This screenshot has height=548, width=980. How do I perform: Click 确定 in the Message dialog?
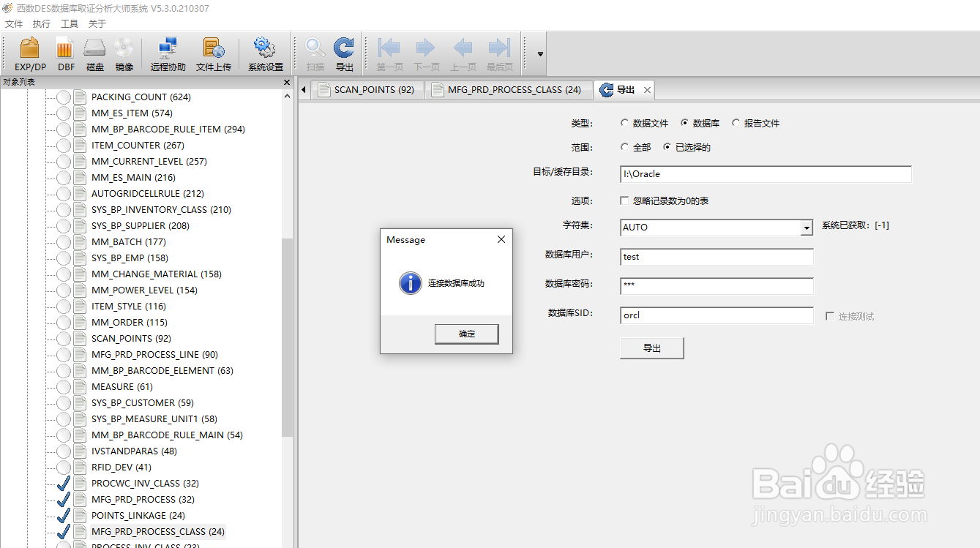click(466, 334)
